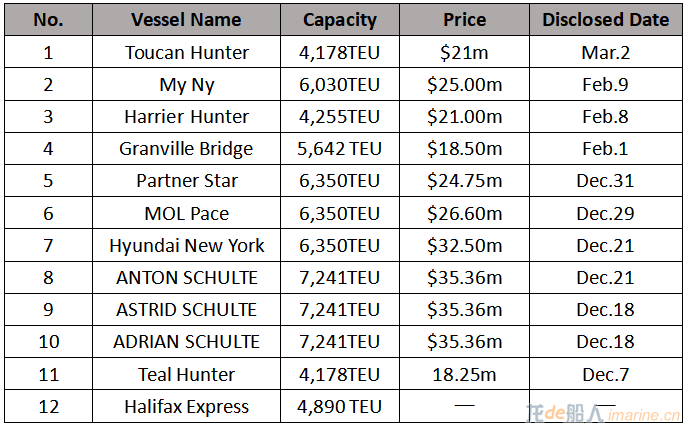
Task: Click the My Ny vessel name
Action: [x=187, y=85]
